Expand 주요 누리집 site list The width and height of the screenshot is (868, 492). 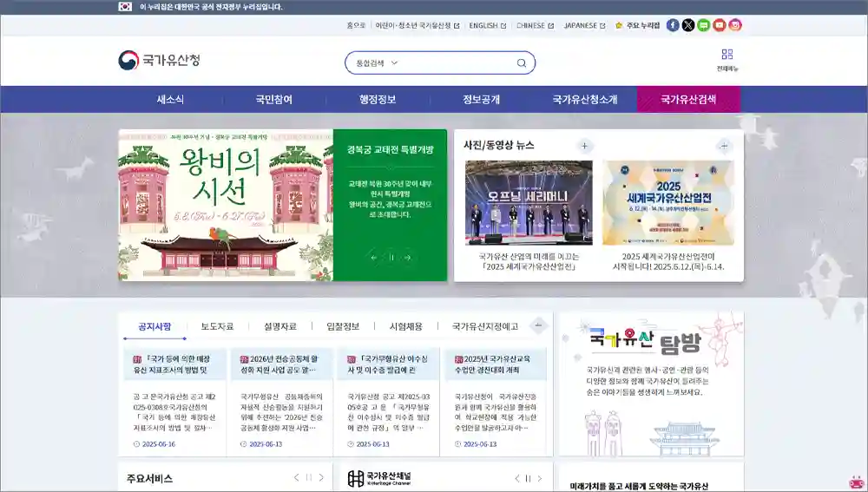(638, 25)
